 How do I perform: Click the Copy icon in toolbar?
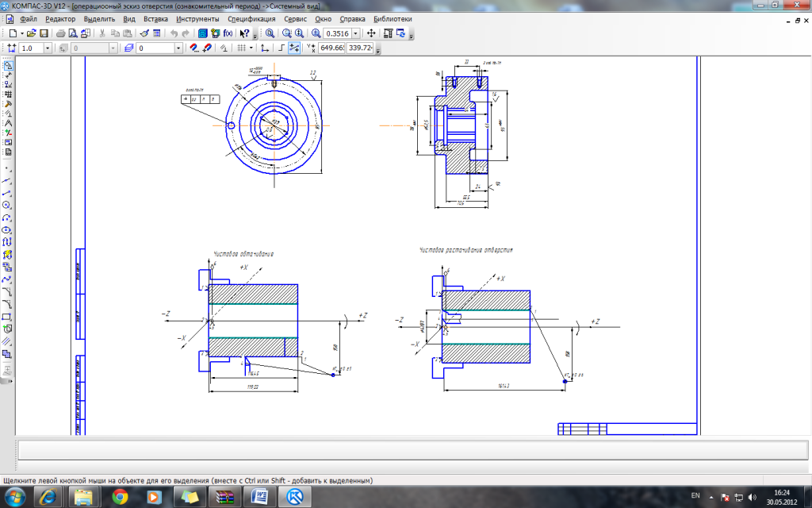tap(115, 33)
